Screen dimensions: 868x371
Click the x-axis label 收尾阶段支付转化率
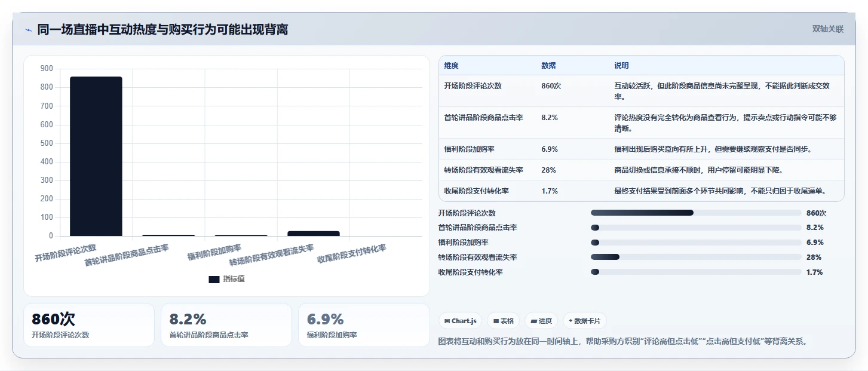[x=352, y=254]
